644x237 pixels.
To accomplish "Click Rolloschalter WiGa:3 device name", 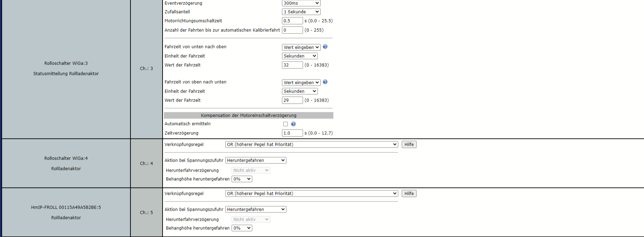I will click(x=66, y=63).
